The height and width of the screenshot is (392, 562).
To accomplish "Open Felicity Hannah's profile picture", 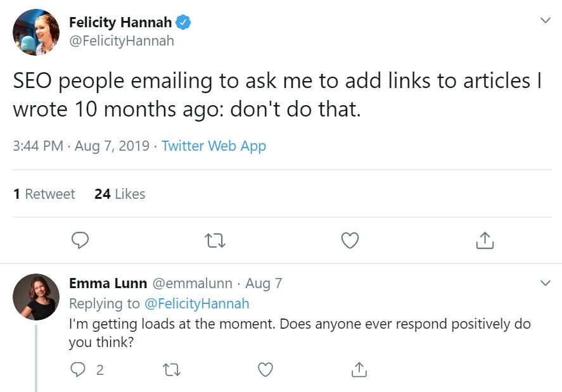I will [x=36, y=32].
